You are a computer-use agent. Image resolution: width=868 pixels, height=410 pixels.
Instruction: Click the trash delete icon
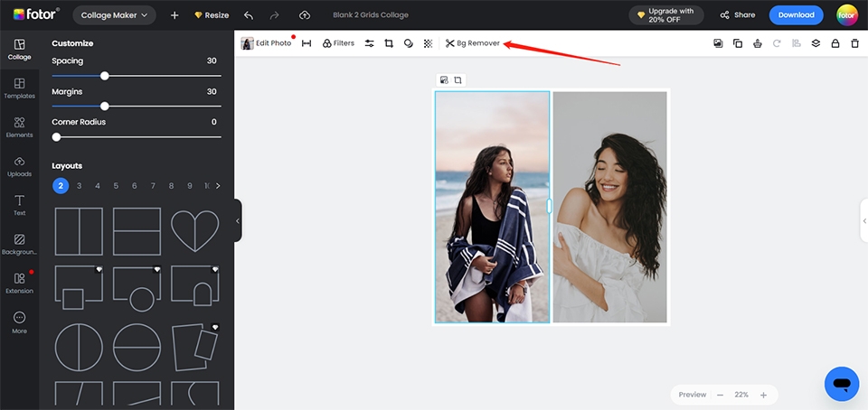[x=854, y=43]
